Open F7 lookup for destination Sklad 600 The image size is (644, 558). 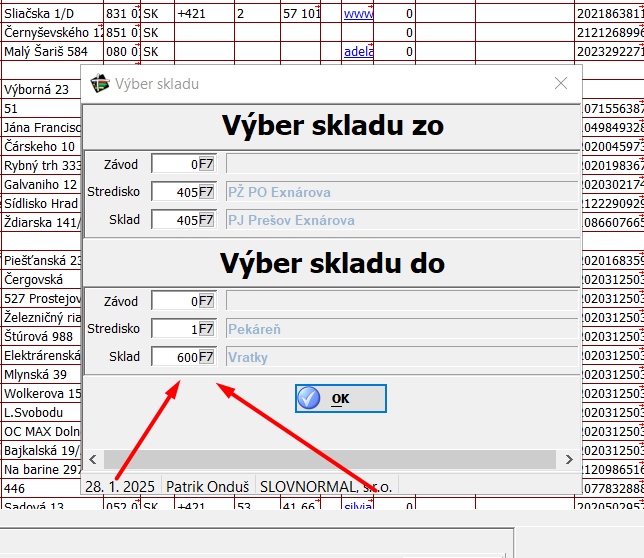click(206, 357)
